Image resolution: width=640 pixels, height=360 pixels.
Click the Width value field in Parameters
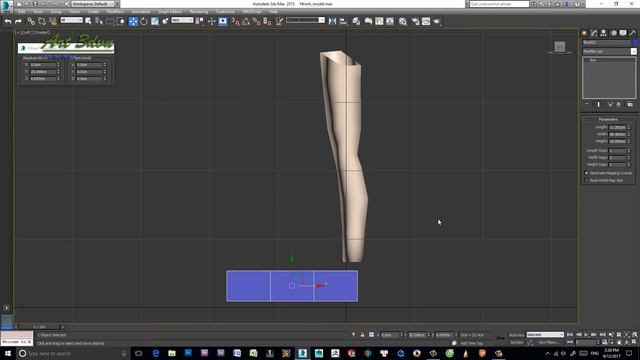617,134
